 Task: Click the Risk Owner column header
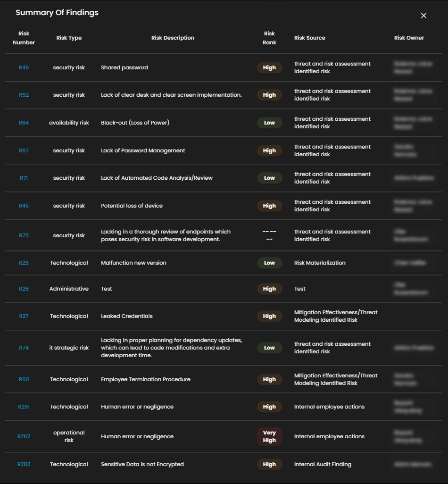409,38
